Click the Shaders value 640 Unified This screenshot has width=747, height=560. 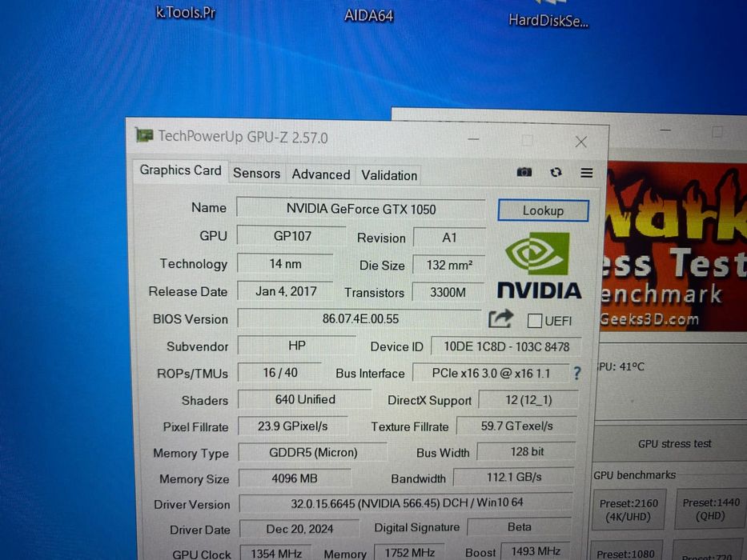[305, 399]
